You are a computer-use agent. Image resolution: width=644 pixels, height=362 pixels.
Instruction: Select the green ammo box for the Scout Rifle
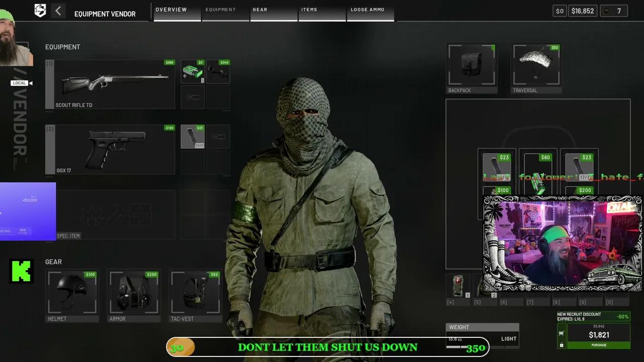pos(193,71)
